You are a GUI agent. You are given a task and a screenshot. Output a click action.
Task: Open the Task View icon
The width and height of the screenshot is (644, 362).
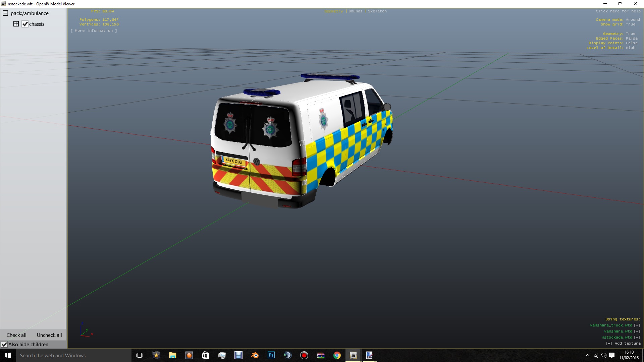coord(140,355)
